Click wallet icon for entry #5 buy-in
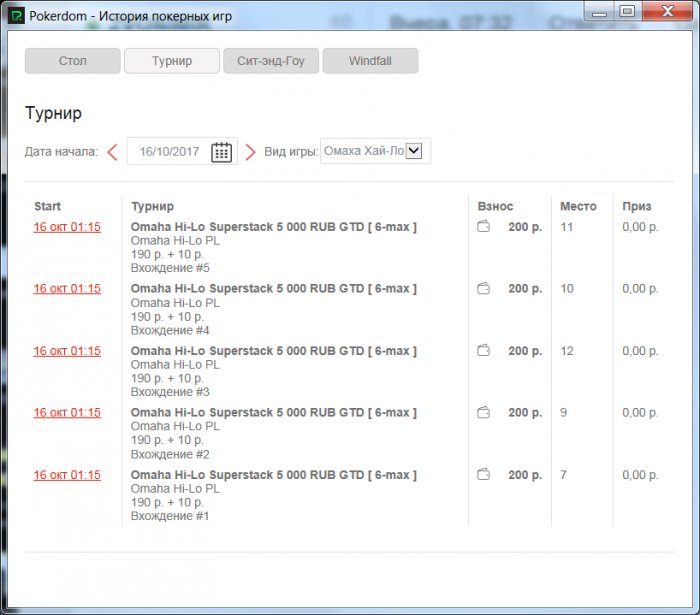Screen dimensions: 700x615 coord(484,227)
